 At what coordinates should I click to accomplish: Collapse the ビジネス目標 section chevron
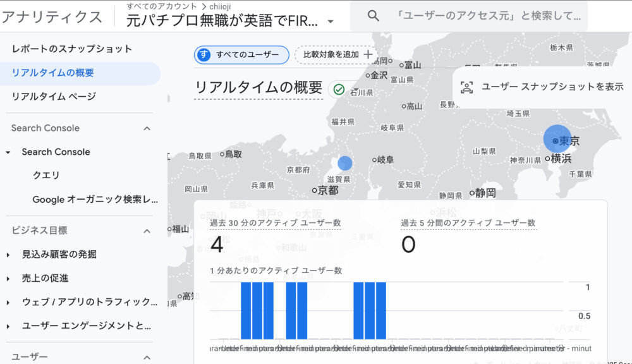[x=147, y=231]
